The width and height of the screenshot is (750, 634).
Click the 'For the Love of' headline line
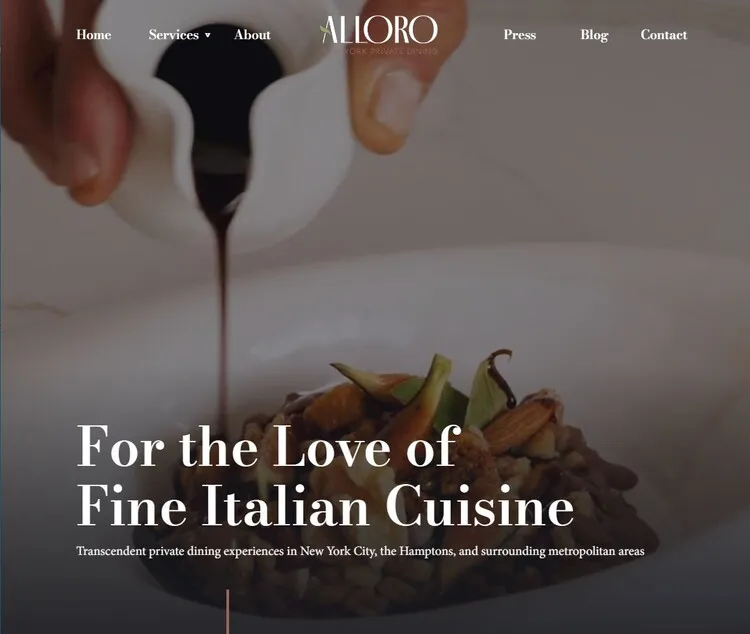[268, 445]
